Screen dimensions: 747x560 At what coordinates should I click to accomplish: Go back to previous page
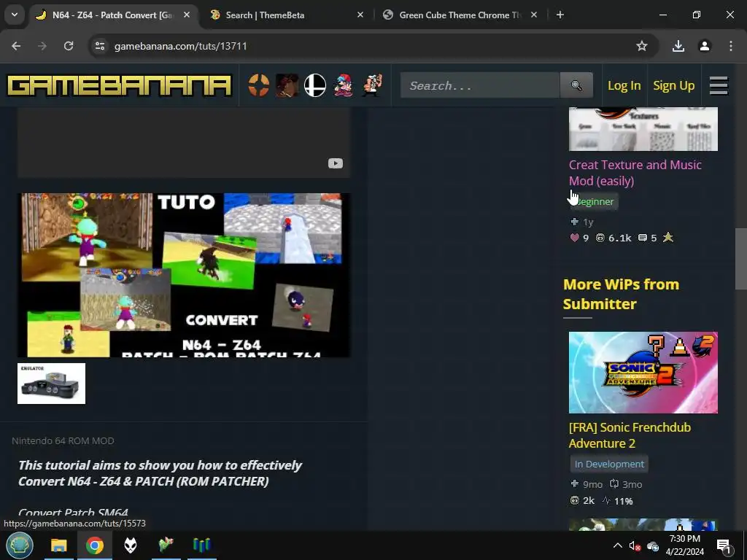pos(16,46)
